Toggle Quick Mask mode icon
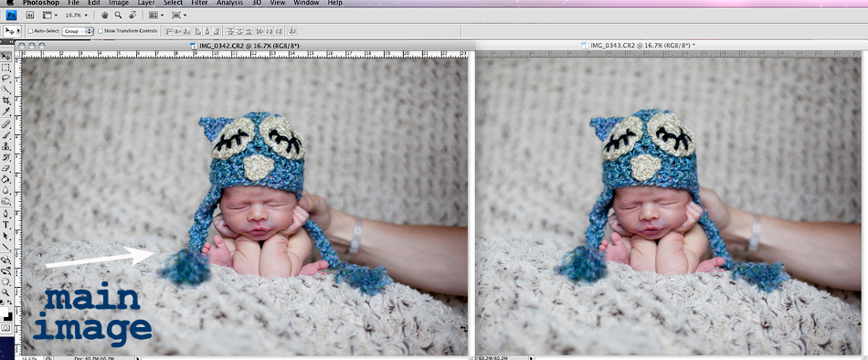 (6, 328)
